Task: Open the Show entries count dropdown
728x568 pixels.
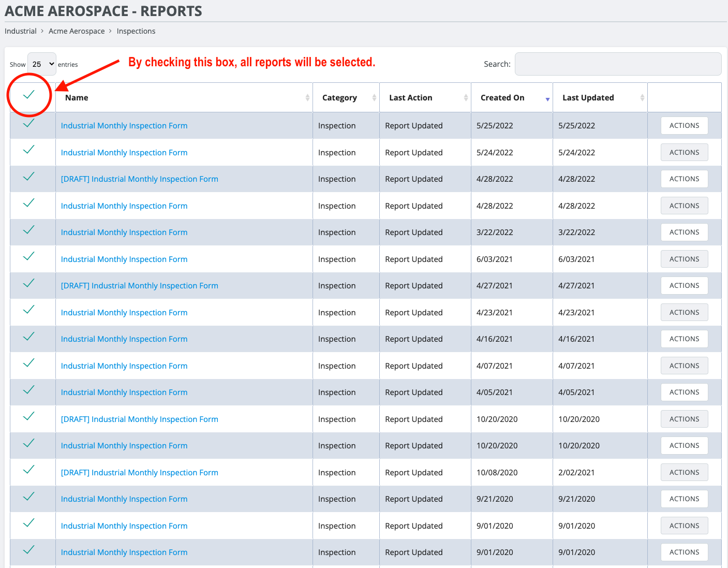Action: (x=42, y=64)
